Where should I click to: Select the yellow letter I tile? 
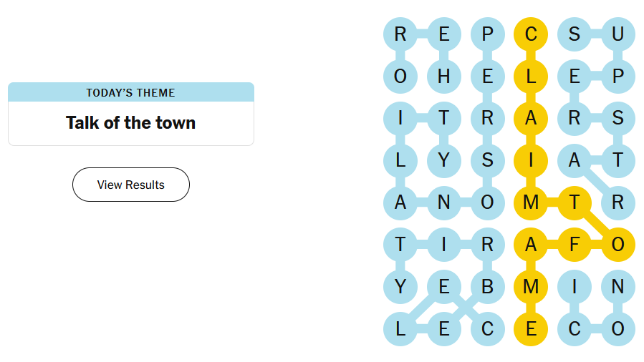[x=531, y=161]
